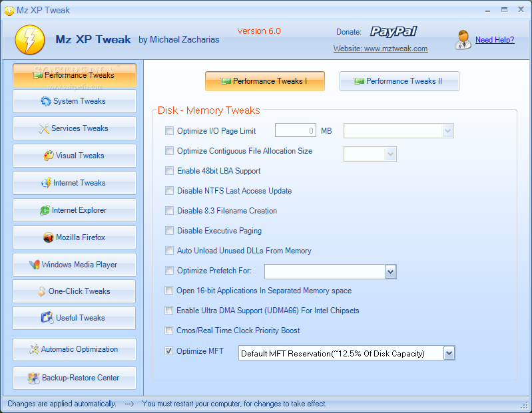Click the 'Disk - Memory Tweaks' group title
This screenshot has height=413, width=532.
(209, 110)
